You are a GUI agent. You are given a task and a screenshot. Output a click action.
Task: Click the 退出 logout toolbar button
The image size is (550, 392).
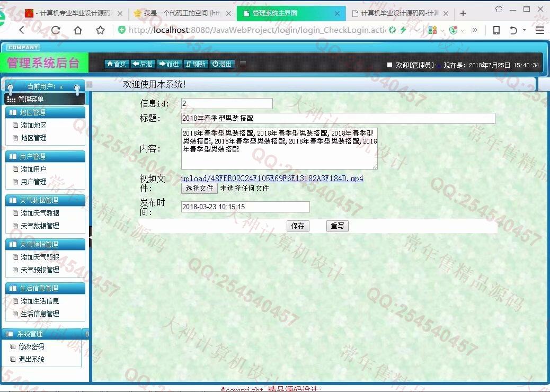click(x=222, y=64)
